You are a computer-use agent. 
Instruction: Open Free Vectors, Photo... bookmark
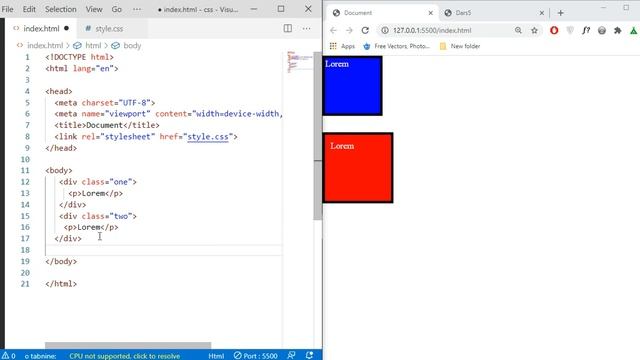coord(396,46)
